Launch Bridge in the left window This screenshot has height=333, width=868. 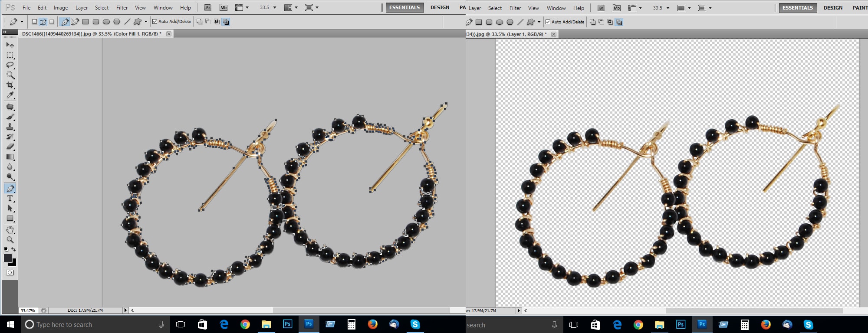[x=208, y=7]
